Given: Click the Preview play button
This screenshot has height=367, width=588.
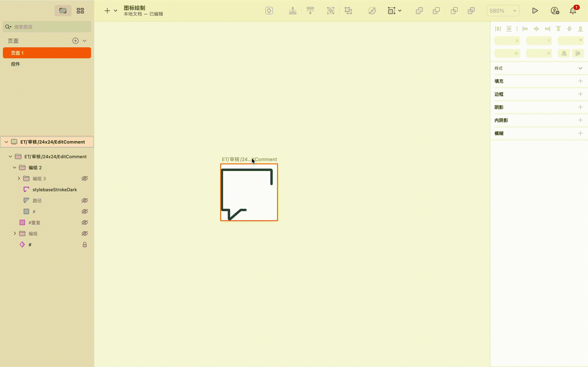Looking at the screenshot, I should (535, 11).
